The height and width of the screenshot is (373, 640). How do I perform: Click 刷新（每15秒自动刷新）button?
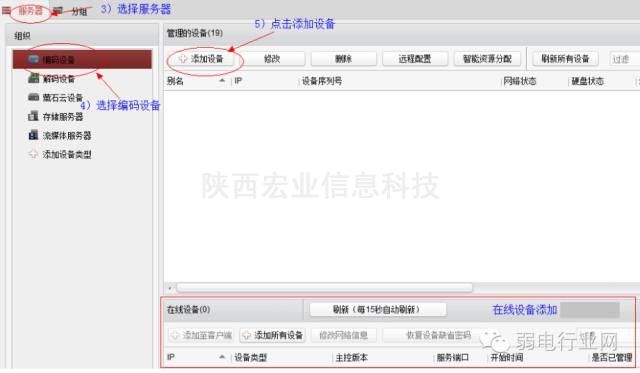[378, 309]
